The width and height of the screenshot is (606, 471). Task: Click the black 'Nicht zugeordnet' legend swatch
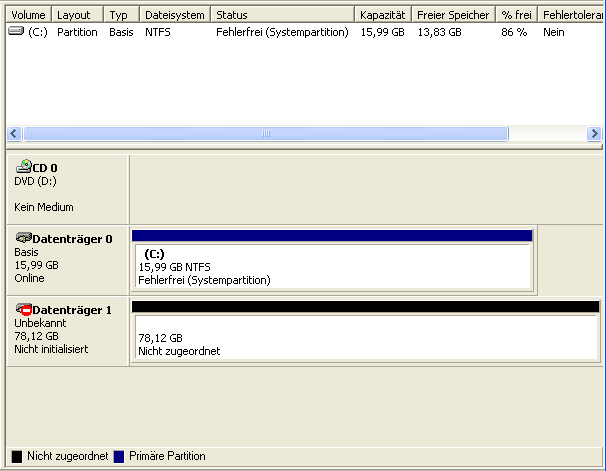[17, 456]
